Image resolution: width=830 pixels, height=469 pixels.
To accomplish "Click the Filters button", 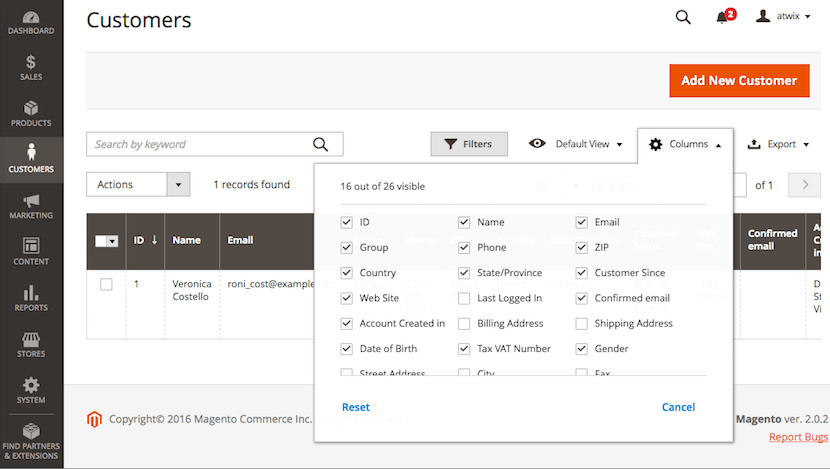I will click(x=469, y=144).
